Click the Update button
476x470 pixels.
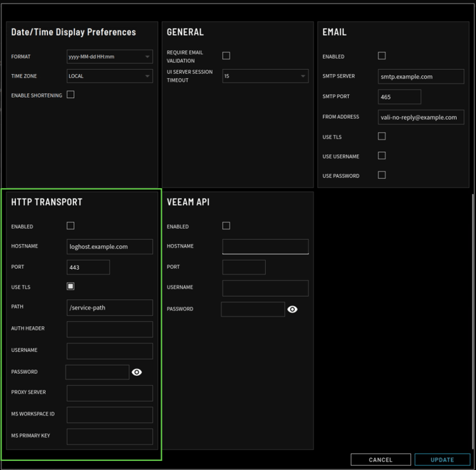[x=442, y=460]
